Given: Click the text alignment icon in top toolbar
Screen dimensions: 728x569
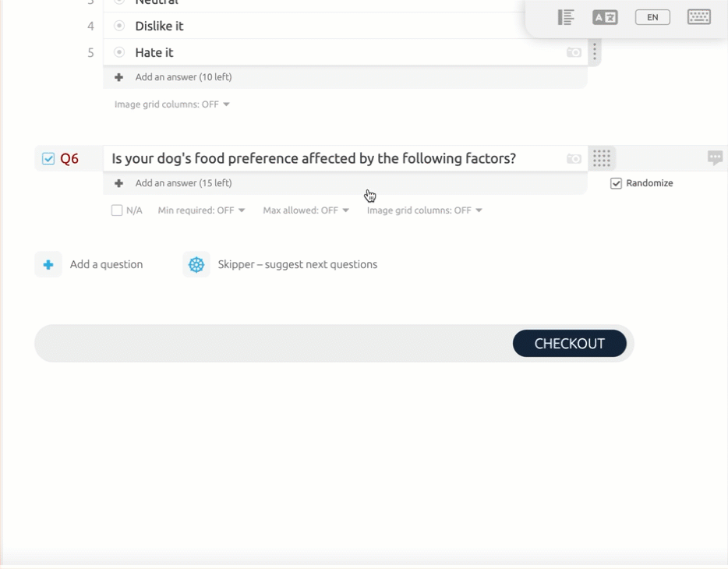Looking at the screenshot, I should point(566,17).
